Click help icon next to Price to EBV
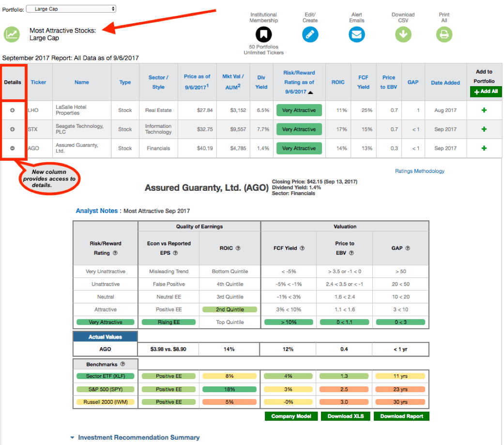This screenshot has height=445, width=504. pyautogui.click(x=351, y=253)
